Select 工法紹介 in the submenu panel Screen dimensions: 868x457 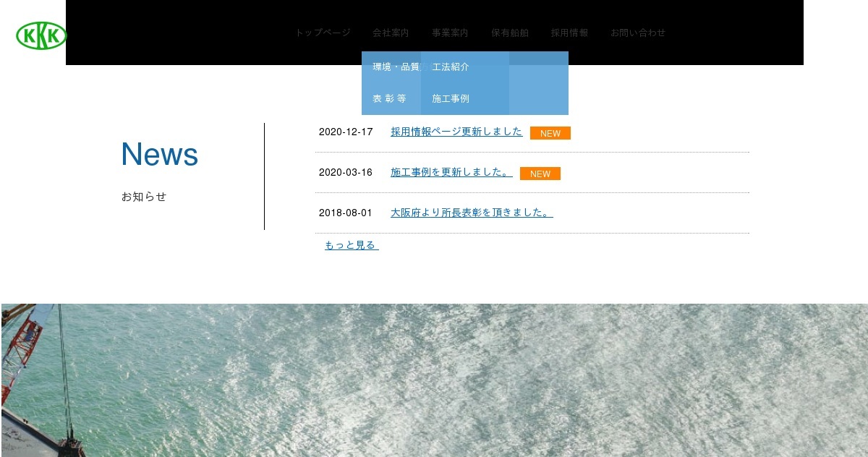(x=451, y=67)
